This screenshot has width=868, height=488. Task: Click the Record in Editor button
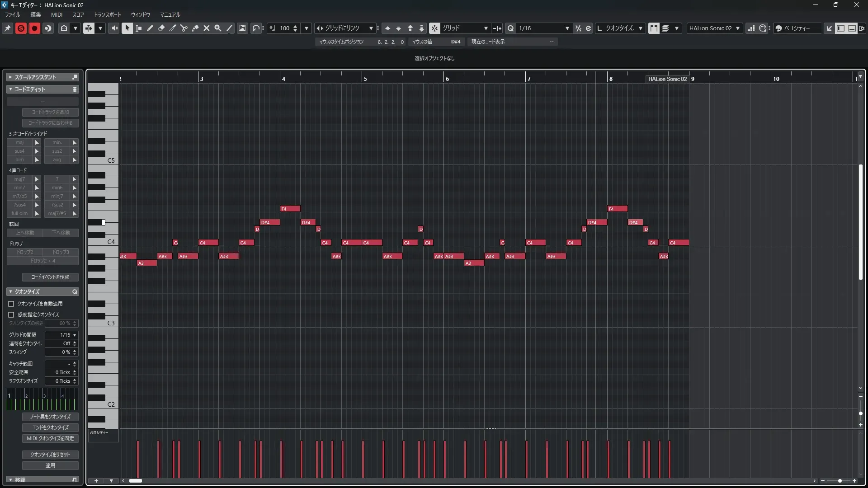click(x=34, y=28)
